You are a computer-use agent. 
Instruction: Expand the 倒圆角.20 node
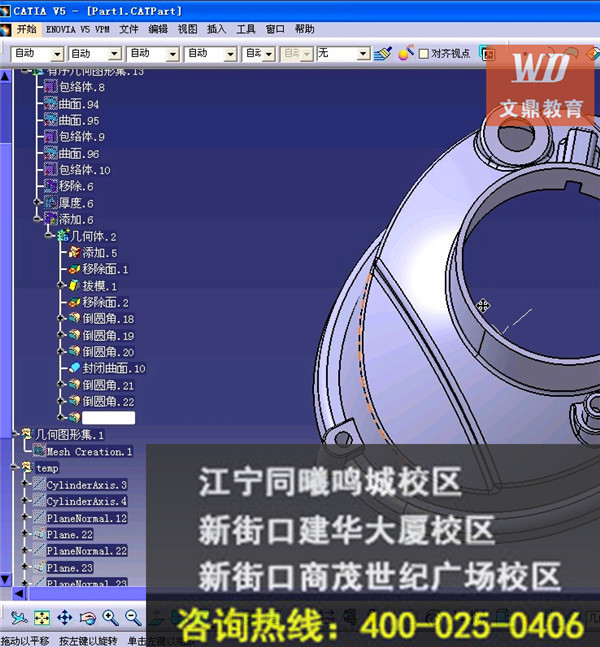pos(61,351)
